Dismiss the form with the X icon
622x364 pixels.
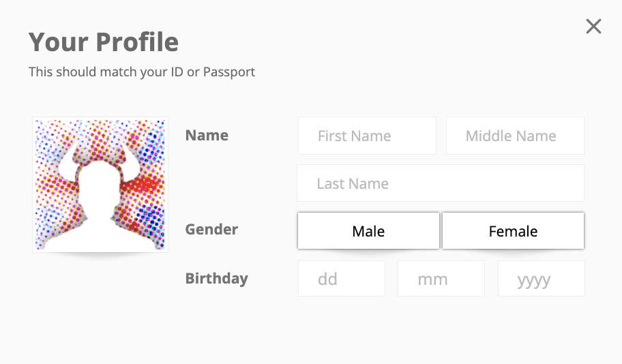click(593, 27)
